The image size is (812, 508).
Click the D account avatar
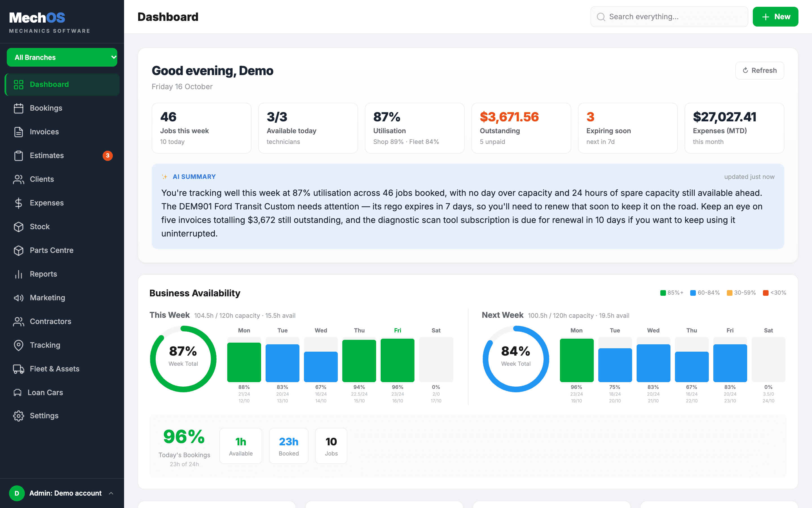17,493
